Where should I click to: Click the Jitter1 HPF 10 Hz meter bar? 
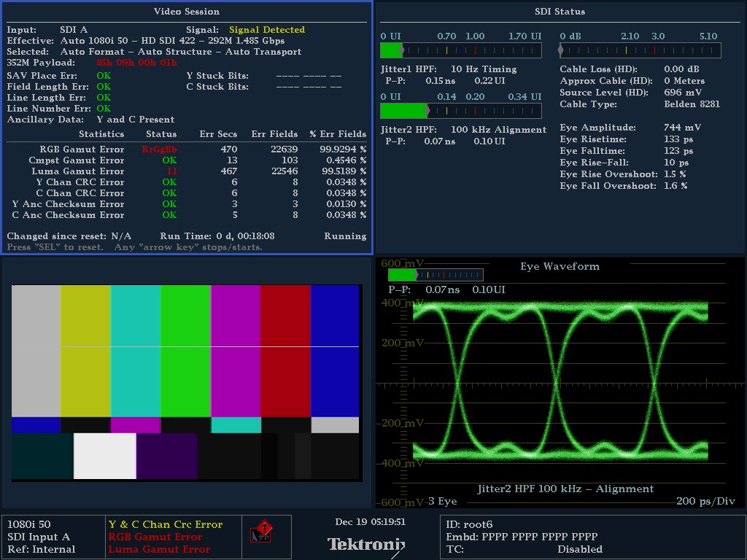tap(461, 50)
